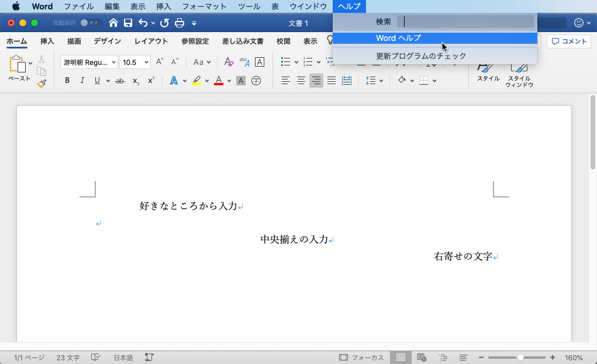Apply distributed alignment
This screenshot has height=364, width=597.
click(x=347, y=80)
